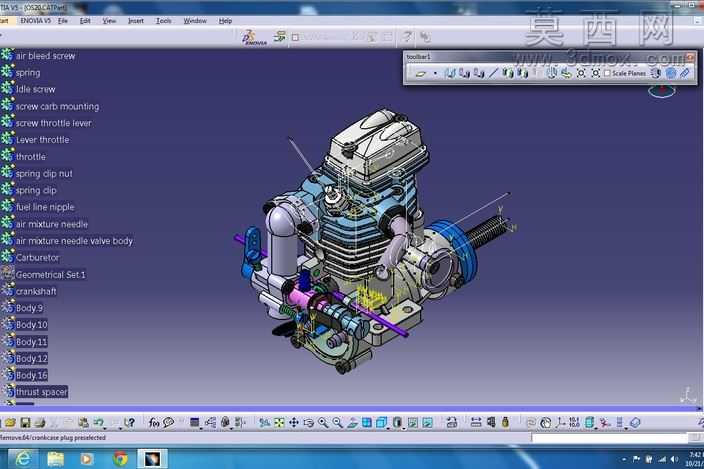This screenshot has height=469, width=704.
Task: Open the Insert menu
Action: click(x=136, y=21)
